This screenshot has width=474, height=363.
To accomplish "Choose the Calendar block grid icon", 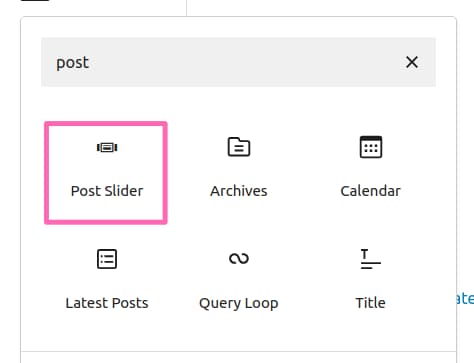I will coord(371,147).
